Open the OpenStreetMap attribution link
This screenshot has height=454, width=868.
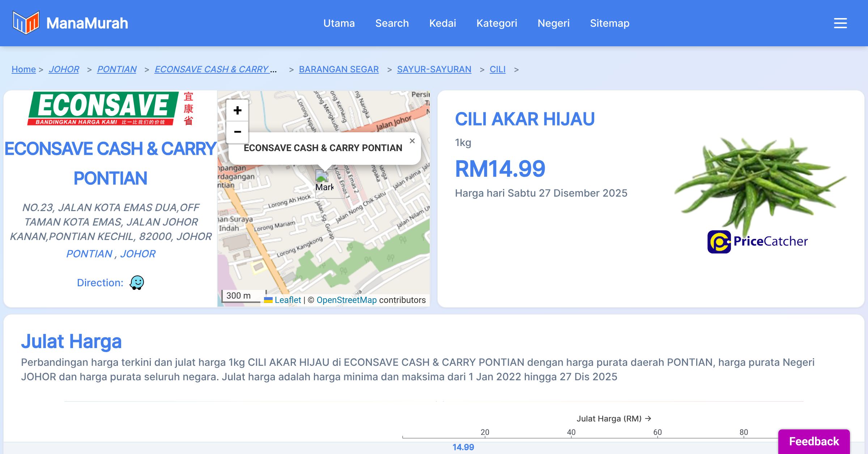tap(346, 300)
